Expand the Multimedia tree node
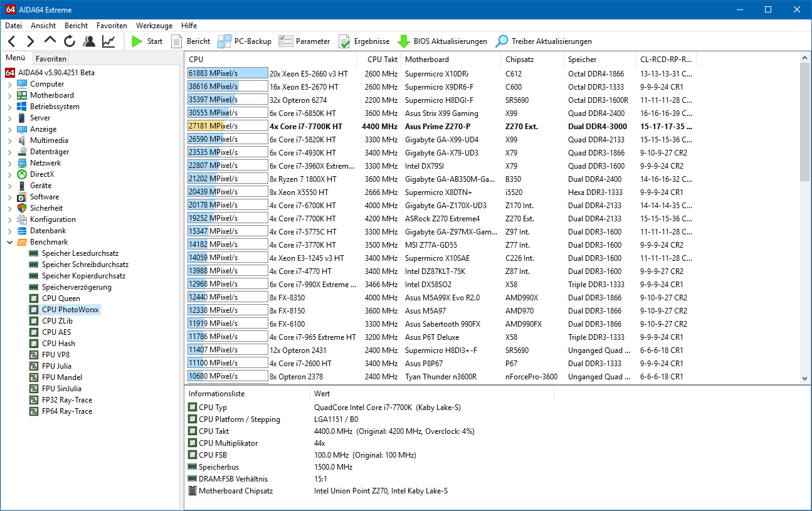812x511 pixels. pos(9,140)
